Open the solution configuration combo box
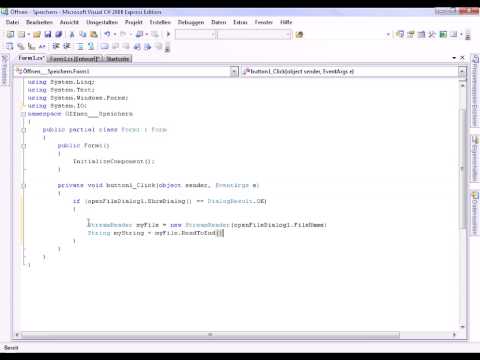The image size is (480, 360). pyautogui.click(x=195, y=34)
